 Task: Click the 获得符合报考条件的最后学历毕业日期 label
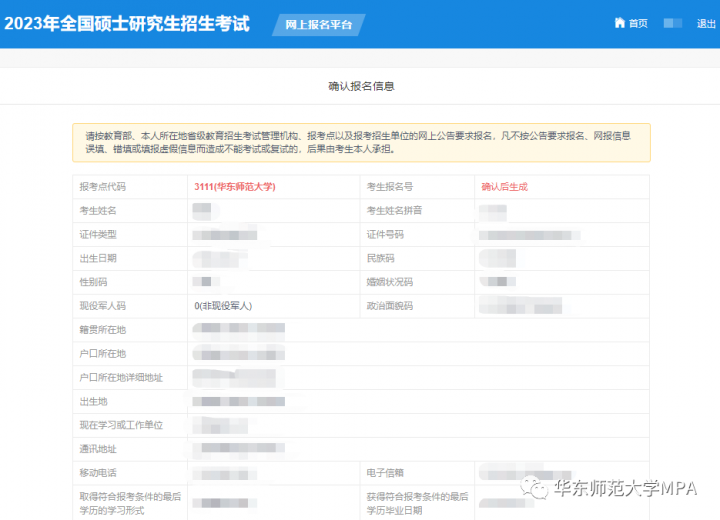pyautogui.click(x=417, y=503)
